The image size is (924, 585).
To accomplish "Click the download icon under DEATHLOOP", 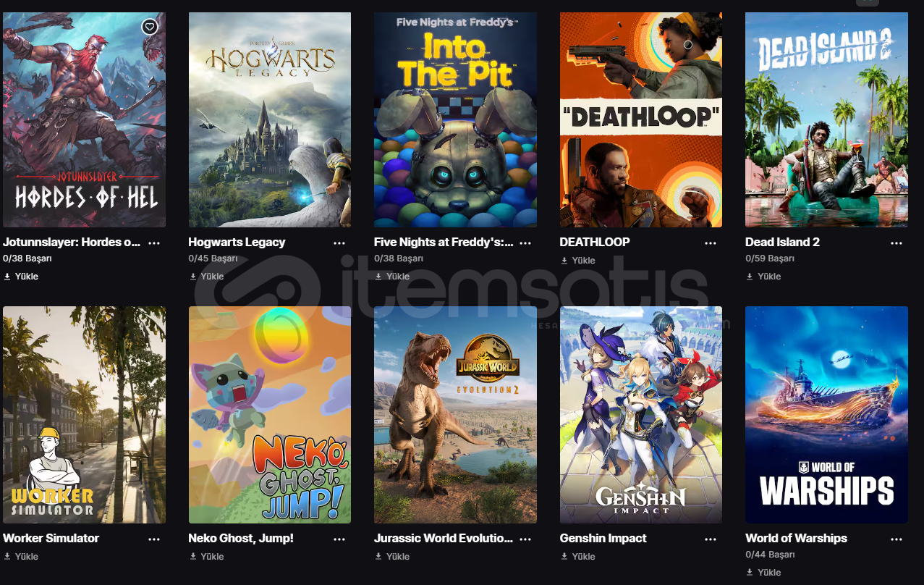I will (x=564, y=261).
